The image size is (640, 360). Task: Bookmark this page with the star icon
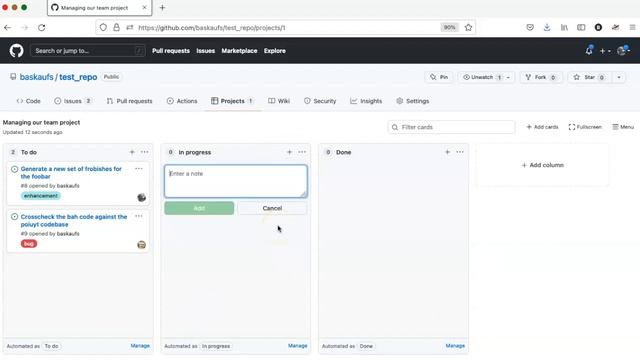point(468,27)
